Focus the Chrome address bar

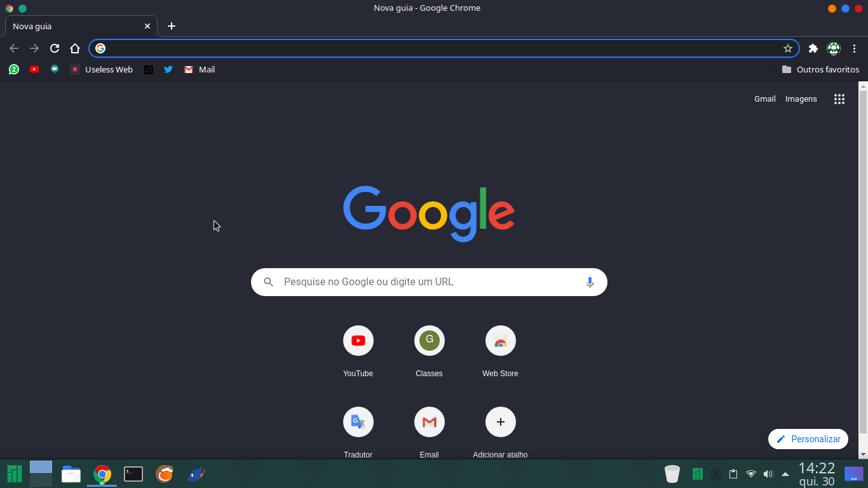(444, 48)
